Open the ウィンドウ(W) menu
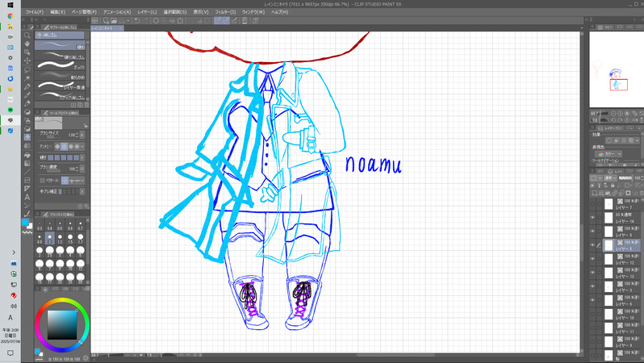This screenshot has height=363, width=644. [253, 12]
